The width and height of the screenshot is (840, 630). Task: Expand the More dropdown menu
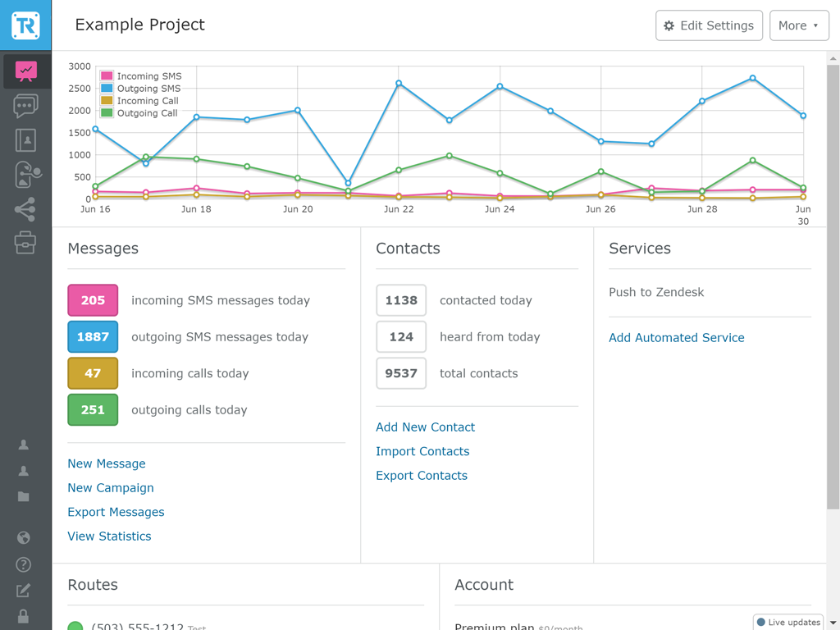798,25
